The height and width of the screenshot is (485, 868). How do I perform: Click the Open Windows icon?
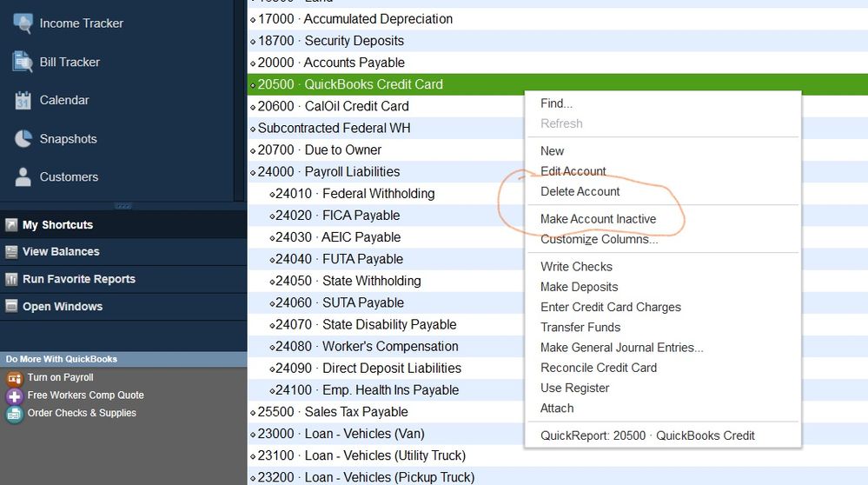point(11,306)
